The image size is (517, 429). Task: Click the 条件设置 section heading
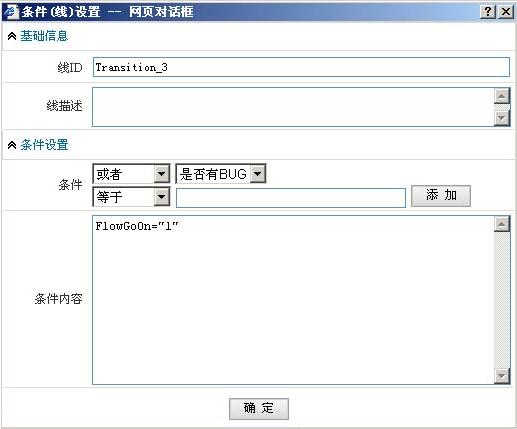click(x=44, y=145)
